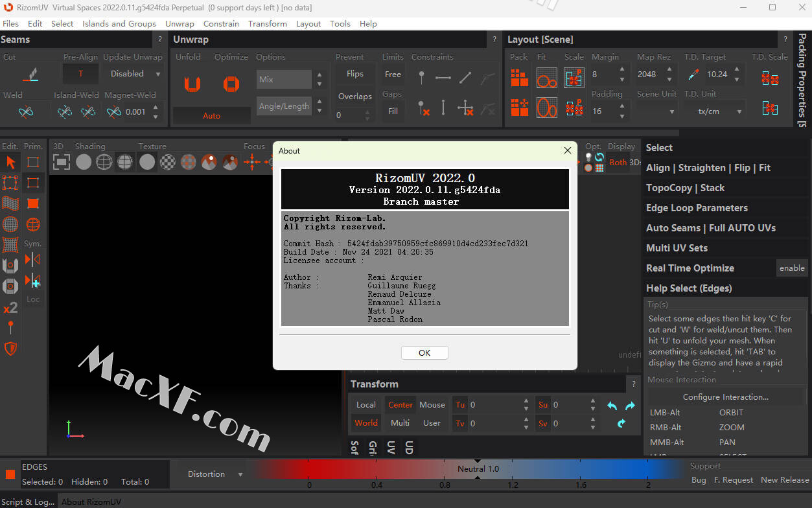Click the Unfold U icon
The image size is (812, 508).
coord(192,84)
